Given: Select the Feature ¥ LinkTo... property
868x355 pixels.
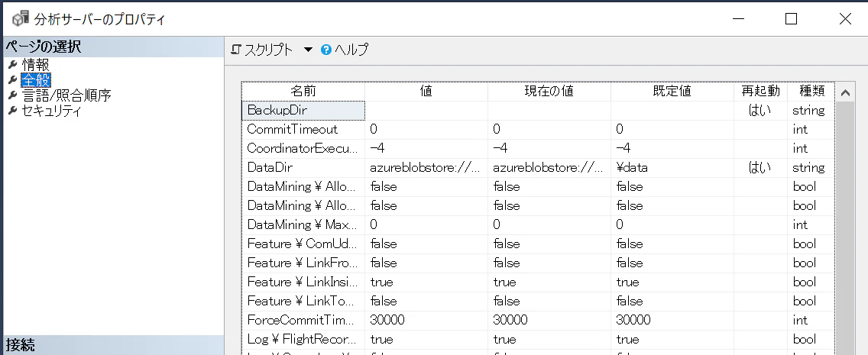Looking at the screenshot, I should click(x=303, y=301).
